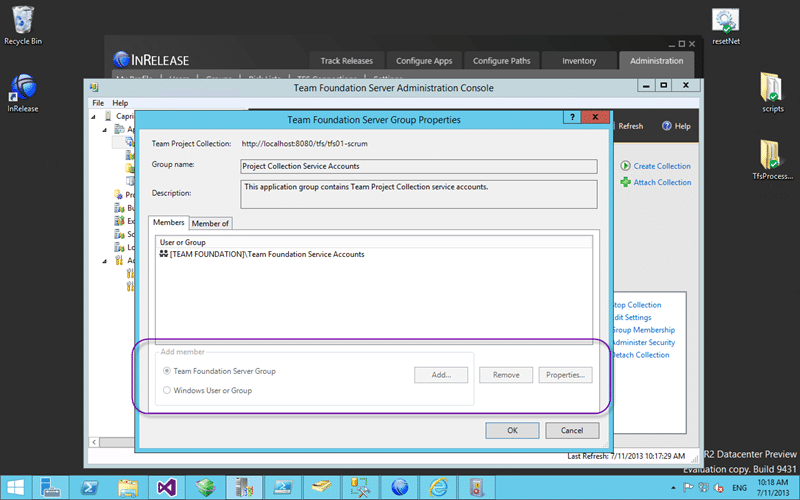Open the File menu in Administration Console
800x500 pixels.
pyautogui.click(x=98, y=103)
